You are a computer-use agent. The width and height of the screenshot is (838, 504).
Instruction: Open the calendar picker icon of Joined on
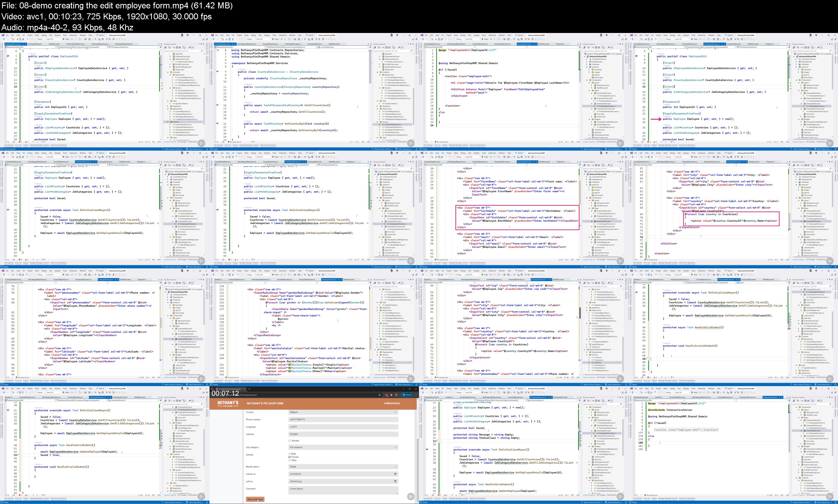point(395,474)
